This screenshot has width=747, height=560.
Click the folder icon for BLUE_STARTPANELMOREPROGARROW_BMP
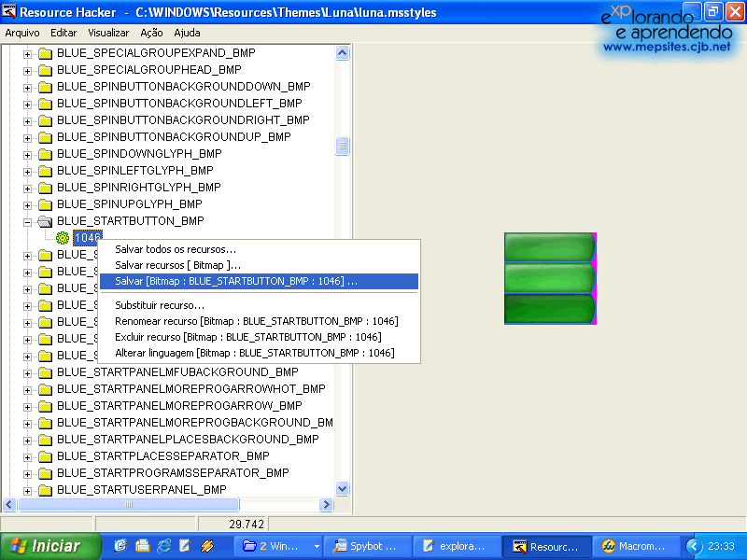(45, 407)
